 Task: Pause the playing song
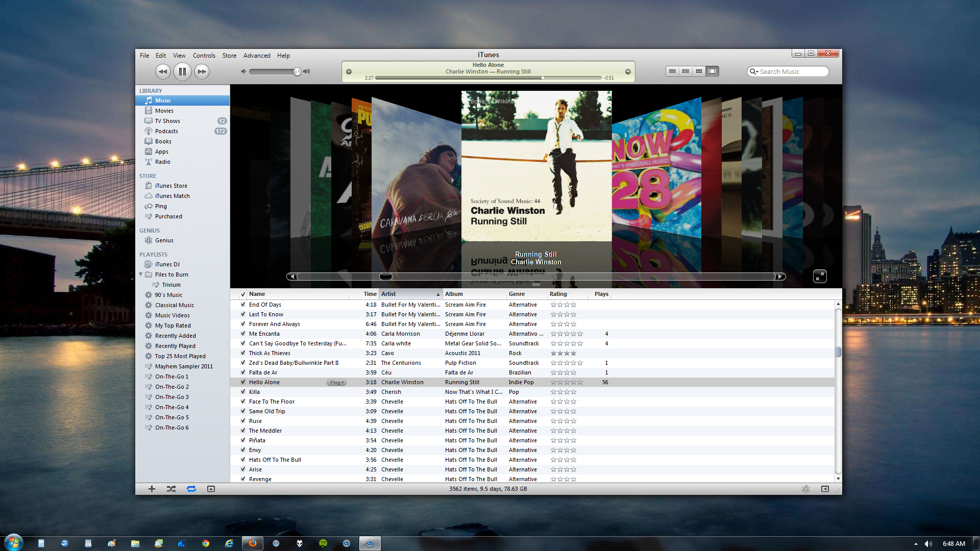(x=182, y=71)
